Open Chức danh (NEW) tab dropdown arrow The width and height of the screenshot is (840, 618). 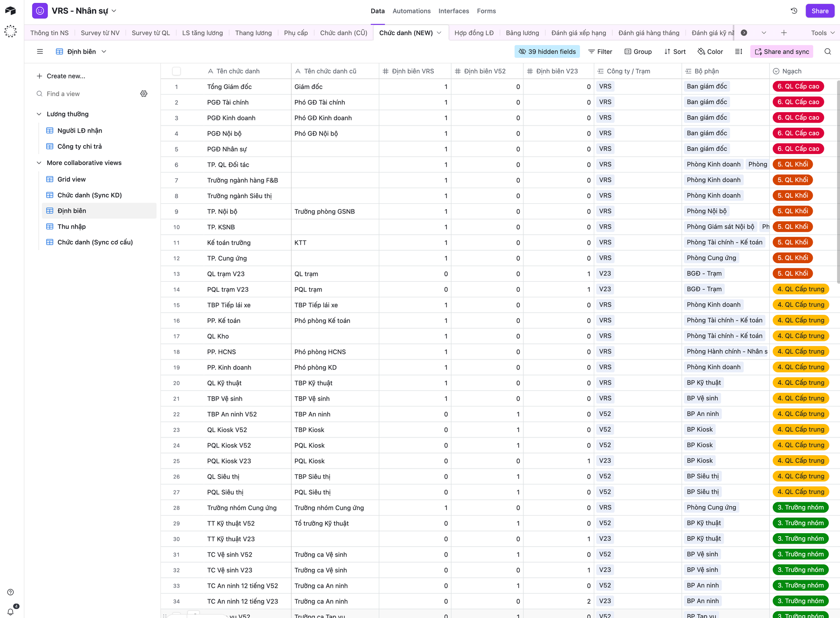[439, 33]
